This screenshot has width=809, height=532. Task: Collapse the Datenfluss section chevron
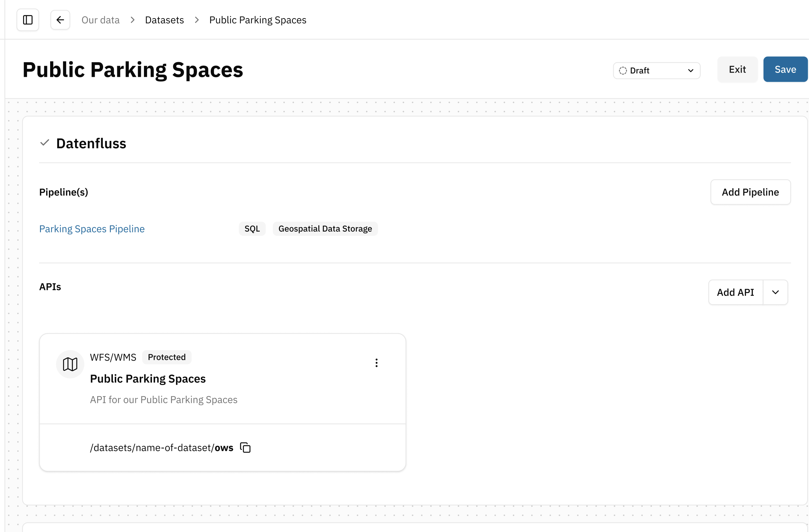(45, 143)
